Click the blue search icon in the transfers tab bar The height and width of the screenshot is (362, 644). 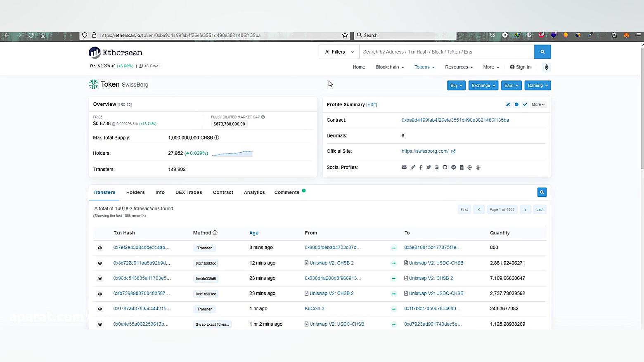point(542,192)
